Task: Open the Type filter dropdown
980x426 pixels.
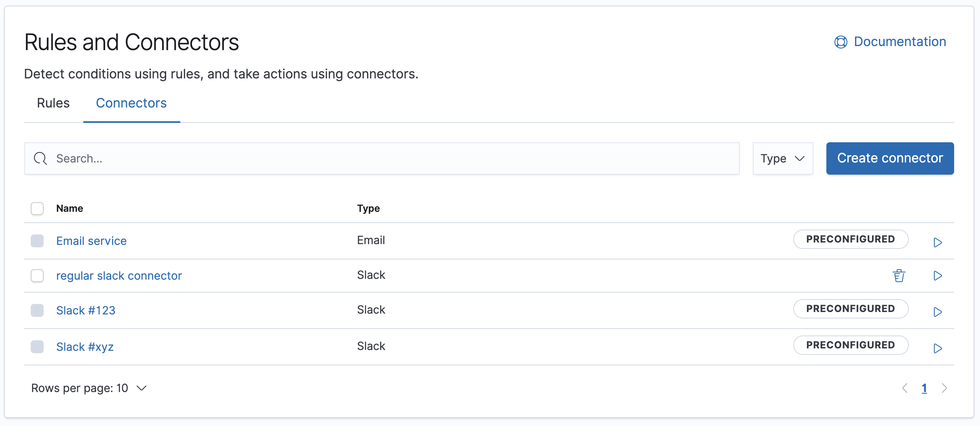Action: pyautogui.click(x=783, y=158)
